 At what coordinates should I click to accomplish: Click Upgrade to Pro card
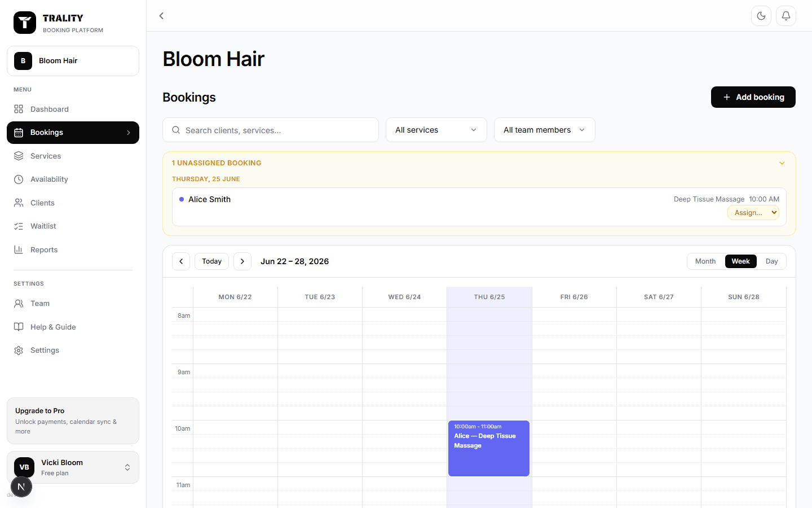[73, 421]
